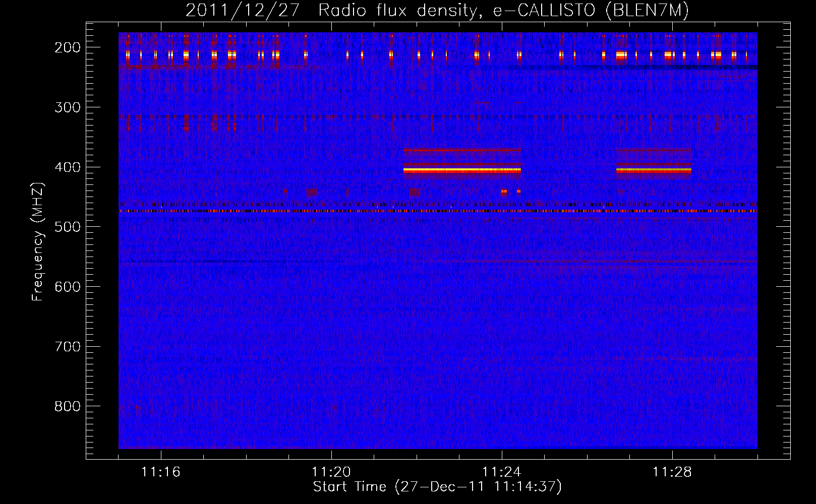Click the continuous red line near 475 MHz

tap(438, 211)
